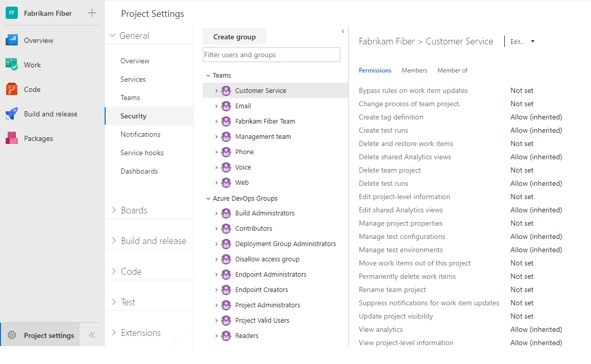Screen dimensions: 591x364
Task: Click the Deployment Group Administrators group icon
Action: pyautogui.click(x=226, y=244)
